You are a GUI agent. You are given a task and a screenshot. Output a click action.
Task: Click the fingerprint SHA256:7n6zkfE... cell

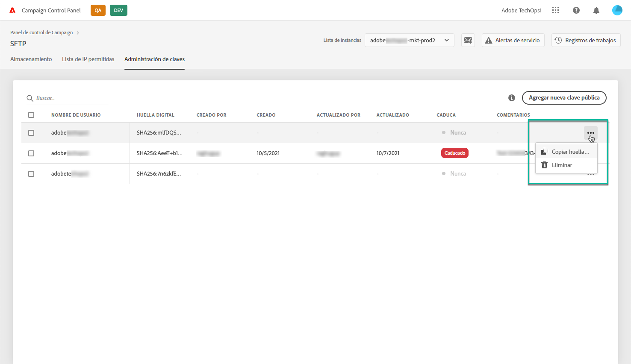pos(159,174)
